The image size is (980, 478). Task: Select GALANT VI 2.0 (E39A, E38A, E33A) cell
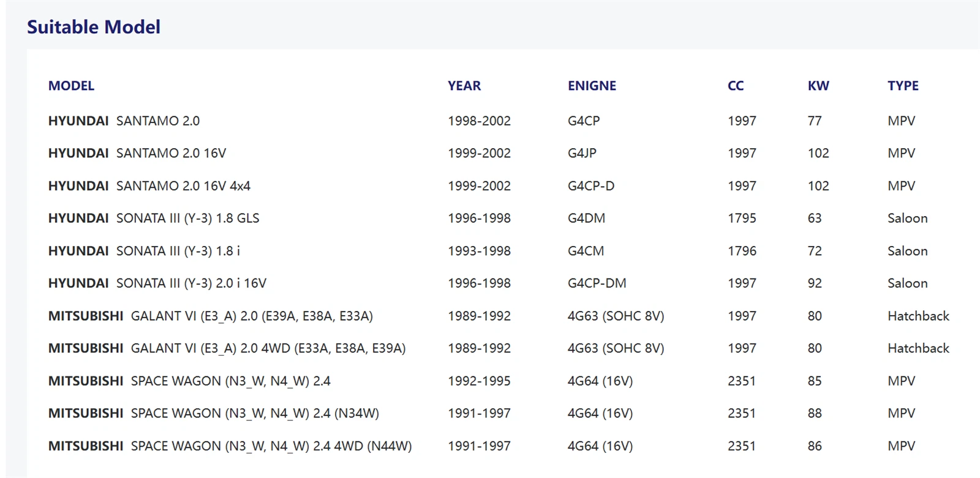point(211,316)
